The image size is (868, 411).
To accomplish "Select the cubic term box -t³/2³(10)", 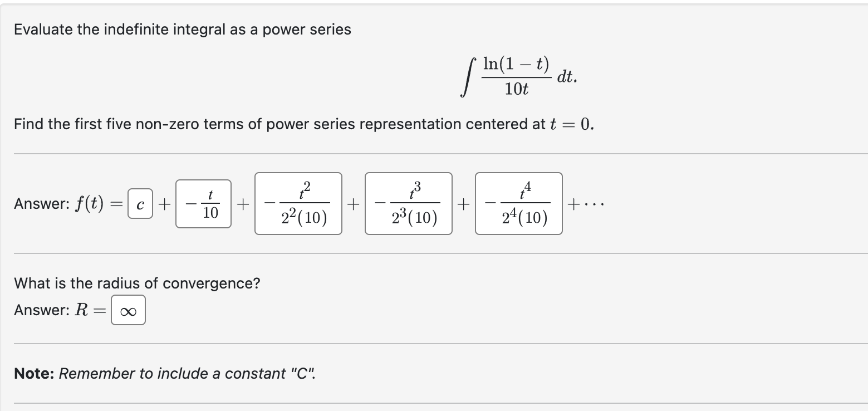I will tap(409, 203).
